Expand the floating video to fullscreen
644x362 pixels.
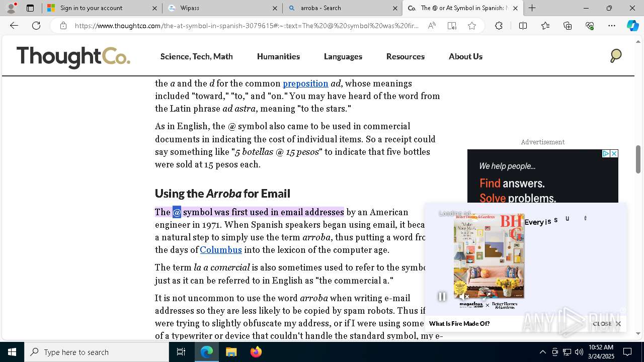(486, 297)
